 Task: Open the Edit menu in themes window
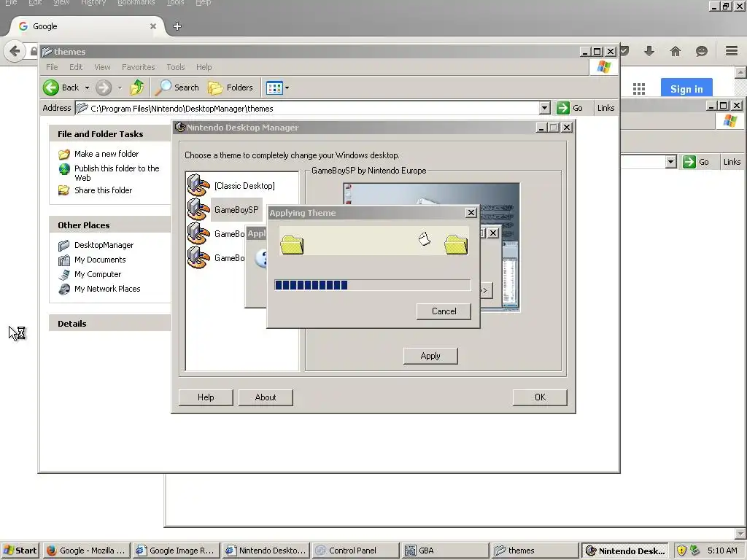pyautogui.click(x=76, y=67)
